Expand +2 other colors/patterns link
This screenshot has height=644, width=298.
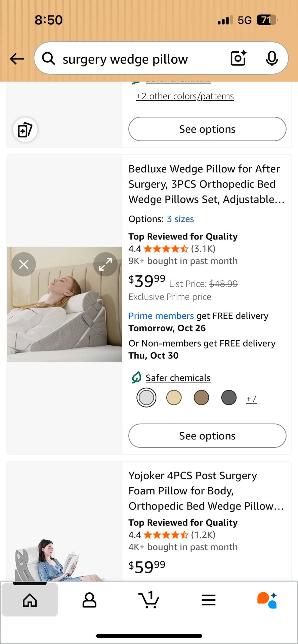coord(185,96)
